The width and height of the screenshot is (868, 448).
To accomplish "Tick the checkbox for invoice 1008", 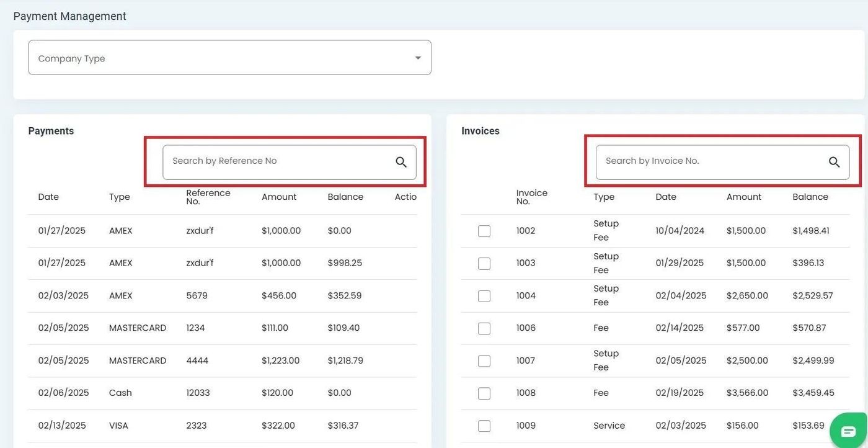I will tap(484, 393).
